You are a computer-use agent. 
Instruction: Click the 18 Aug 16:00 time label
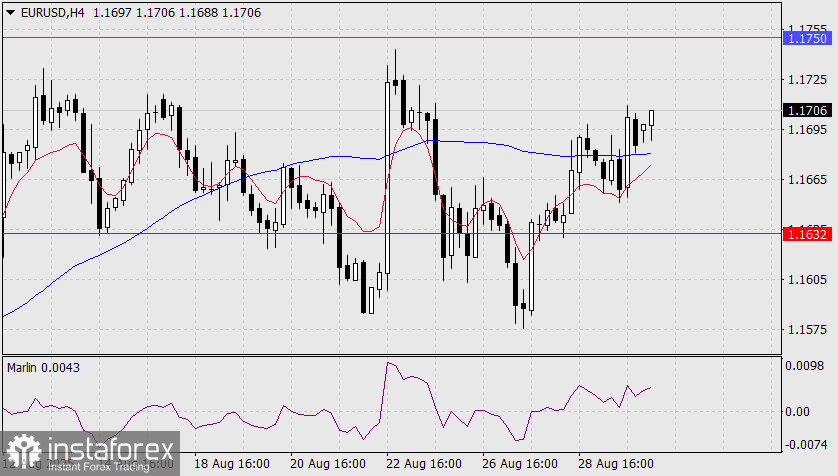pos(231,464)
